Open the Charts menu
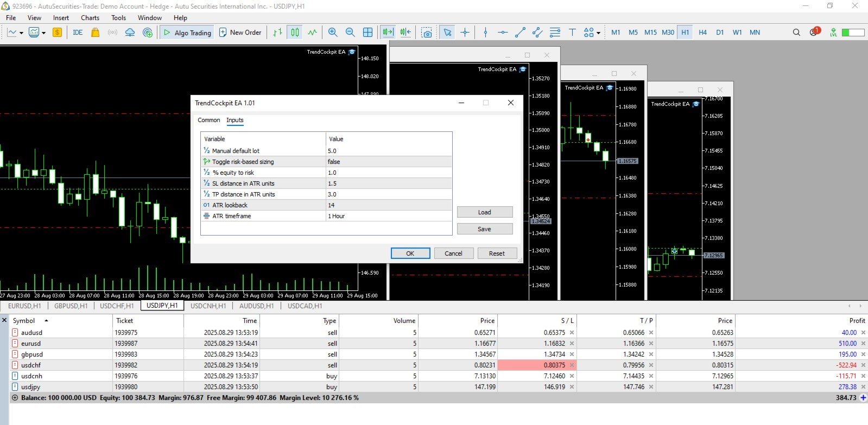Image resolution: width=868 pixels, height=425 pixels. pos(90,18)
